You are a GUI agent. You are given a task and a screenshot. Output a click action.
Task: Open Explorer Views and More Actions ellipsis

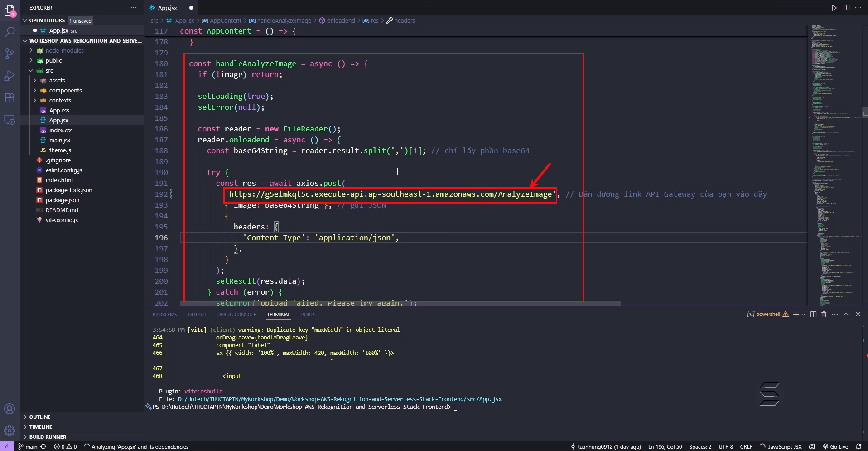(134, 8)
